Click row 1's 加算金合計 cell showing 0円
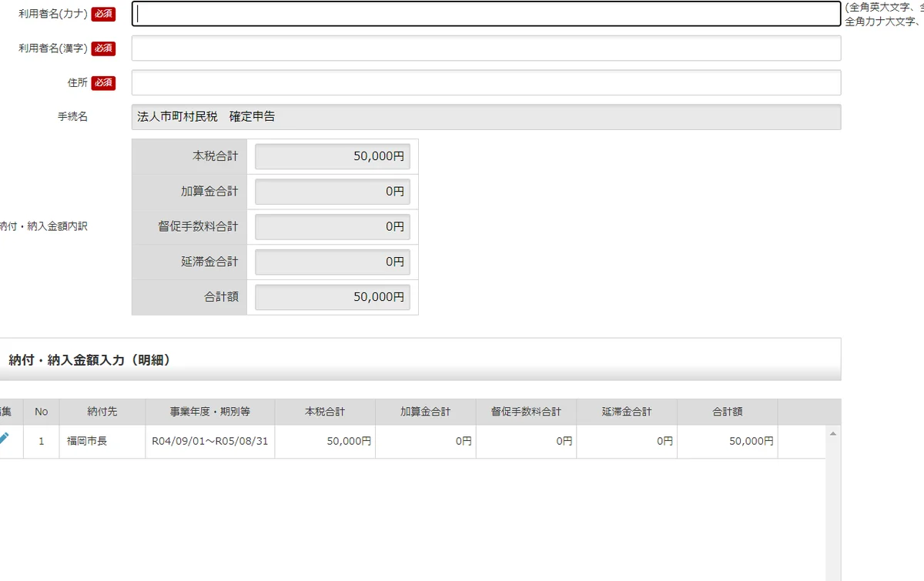Screen dimensions: 924x581 coord(426,442)
